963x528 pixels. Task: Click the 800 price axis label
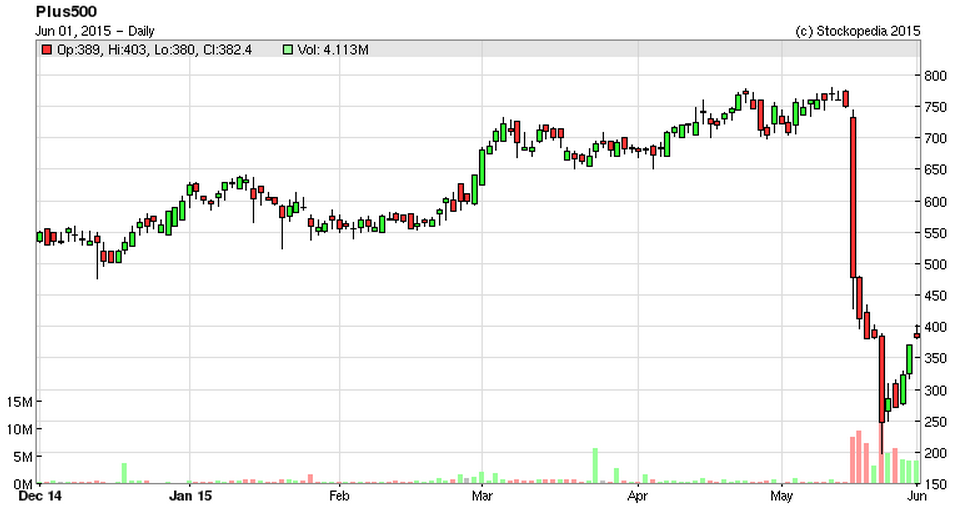pos(935,76)
